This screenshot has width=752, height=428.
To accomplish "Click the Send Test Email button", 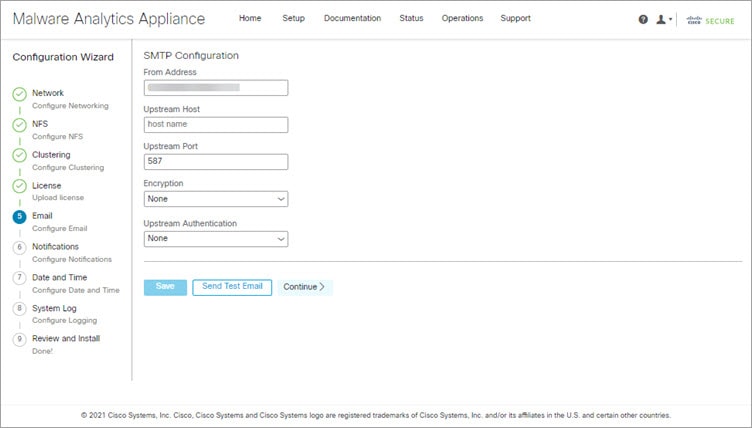I will (x=232, y=287).
